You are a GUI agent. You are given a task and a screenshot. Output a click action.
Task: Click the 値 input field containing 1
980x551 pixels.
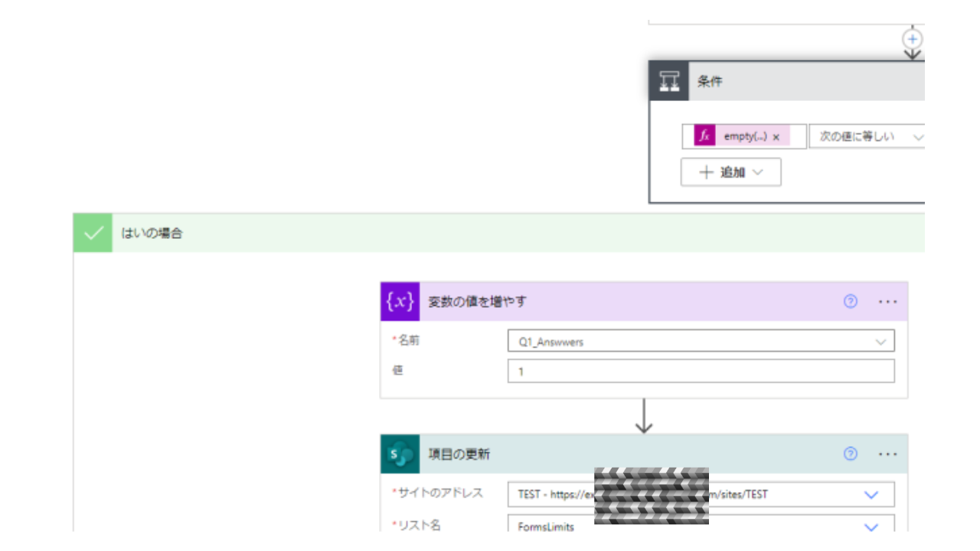tap(701, 371)
